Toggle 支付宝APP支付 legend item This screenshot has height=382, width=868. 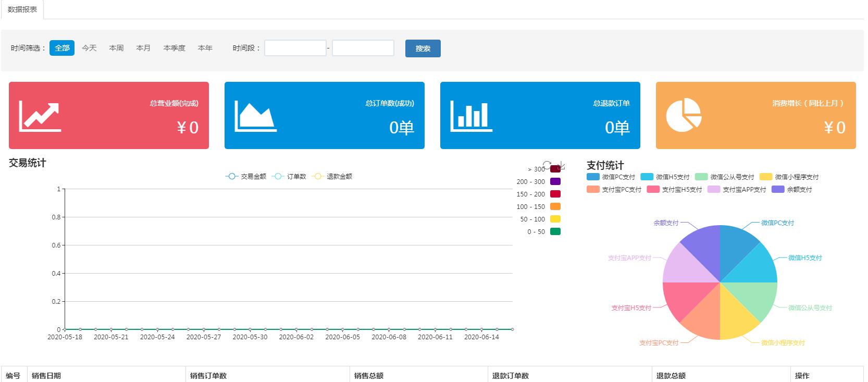[736, 190]
